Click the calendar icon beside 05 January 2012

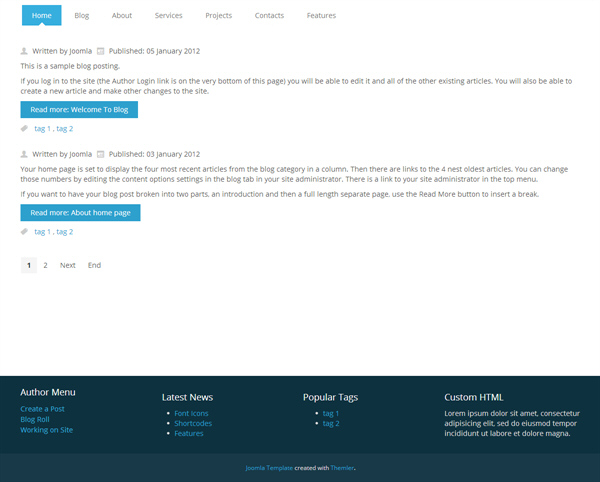[x=101, y=50]
